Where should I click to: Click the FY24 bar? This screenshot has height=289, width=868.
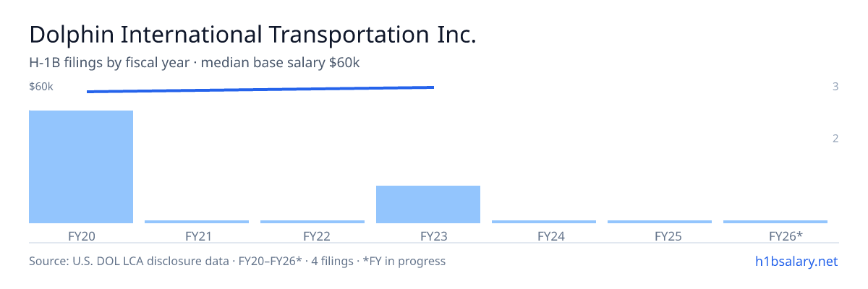click(544, 222)
